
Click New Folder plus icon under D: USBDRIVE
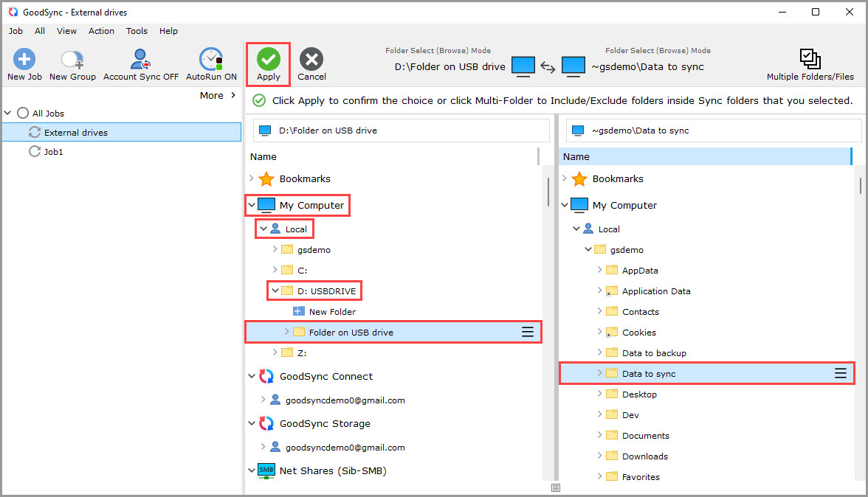pyautogui.click(x=298, y=311)
